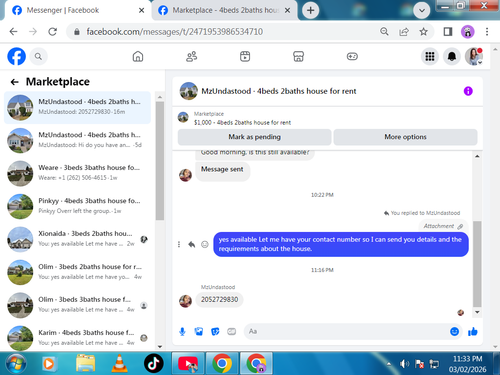Image resolution: width=500 pixels, height=375 pixels.
Task: Open the Windows Start button
Action: (15, 363)
